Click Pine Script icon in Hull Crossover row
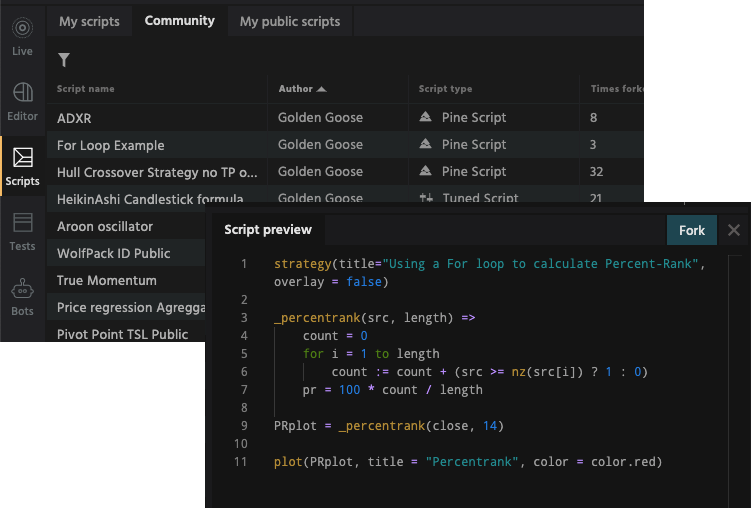 425,171
